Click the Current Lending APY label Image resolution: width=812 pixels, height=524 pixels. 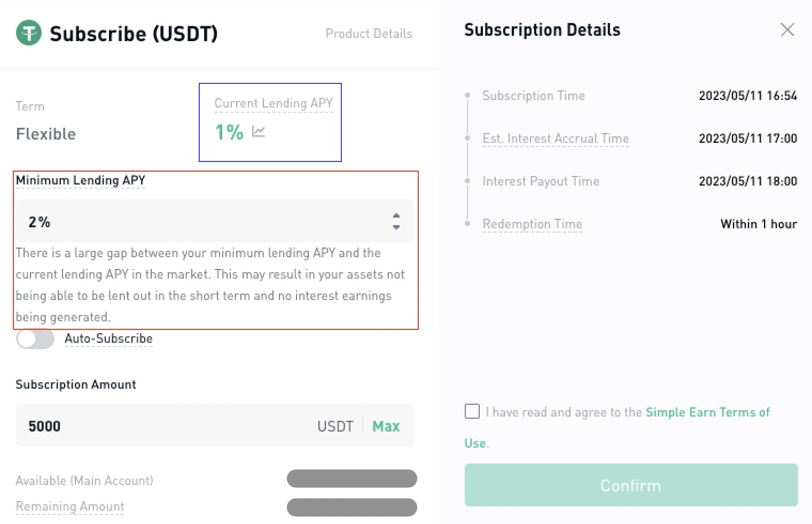[x=274, y=103]
